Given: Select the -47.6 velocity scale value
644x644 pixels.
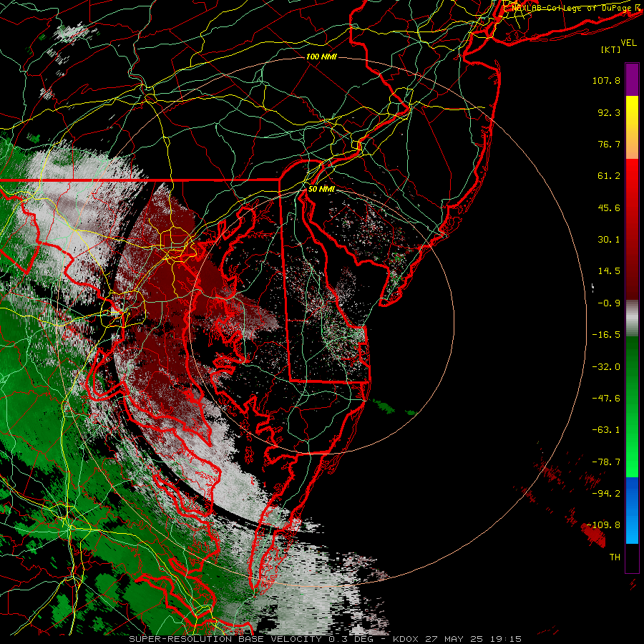Looking at the screenshot, I should point(606,399).
